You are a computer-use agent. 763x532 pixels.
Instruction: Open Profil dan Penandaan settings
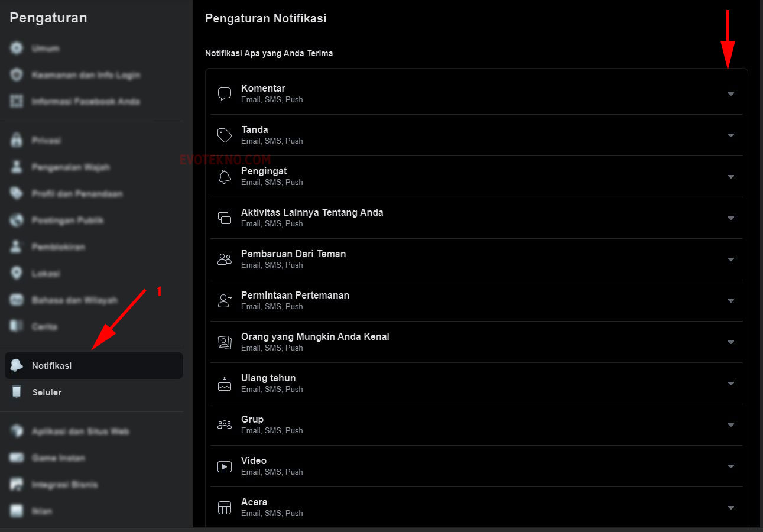[x=94, y=194]
